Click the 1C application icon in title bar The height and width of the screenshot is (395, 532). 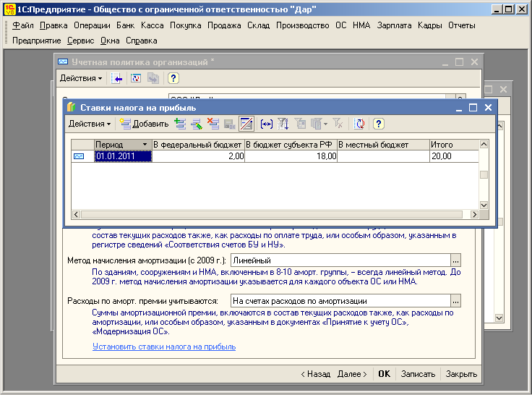click(10, 9)
